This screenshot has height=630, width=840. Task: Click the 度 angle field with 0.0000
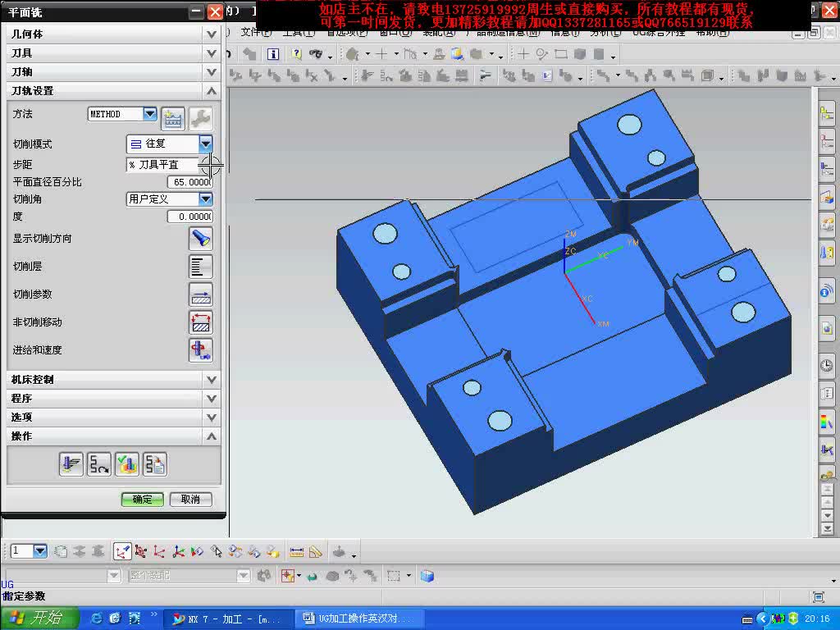tap(190, 217)
